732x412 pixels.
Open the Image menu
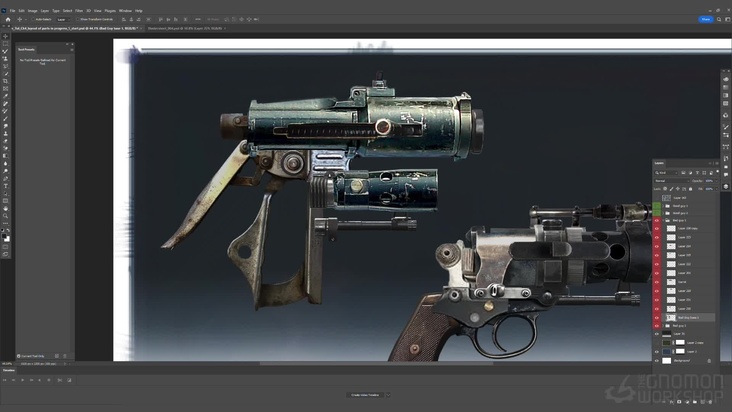(x=32, y=10)
